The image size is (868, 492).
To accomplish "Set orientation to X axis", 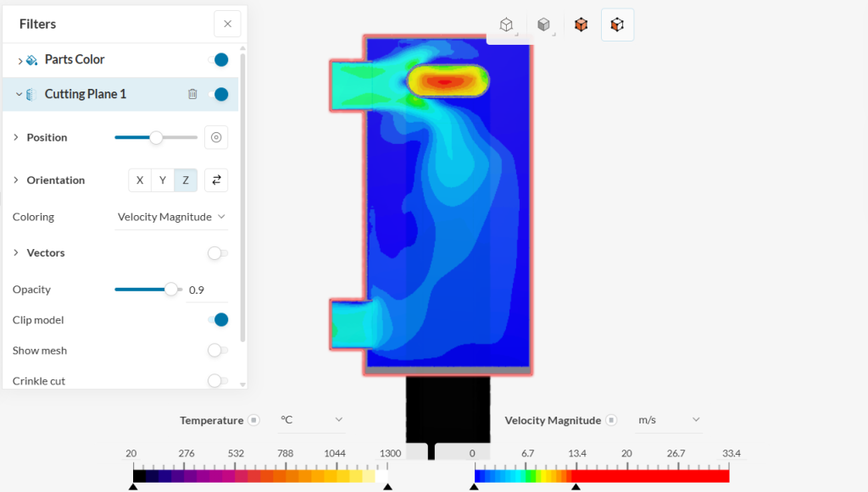I will [140, 180].
